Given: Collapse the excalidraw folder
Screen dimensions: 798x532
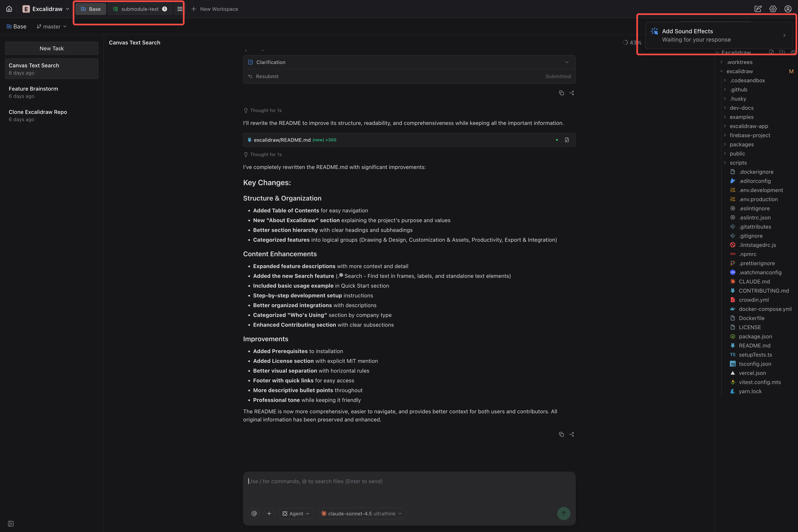Looking at the screenshot, I should click(x=721, y=71).
